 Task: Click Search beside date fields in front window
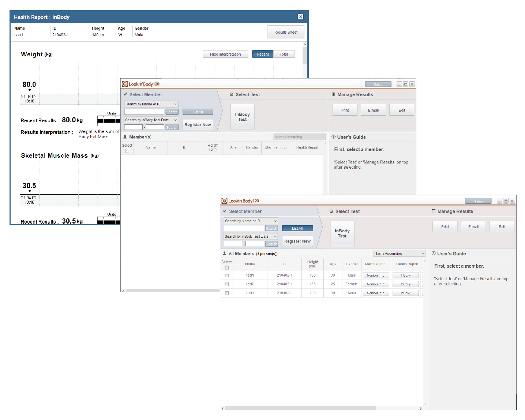271,244
